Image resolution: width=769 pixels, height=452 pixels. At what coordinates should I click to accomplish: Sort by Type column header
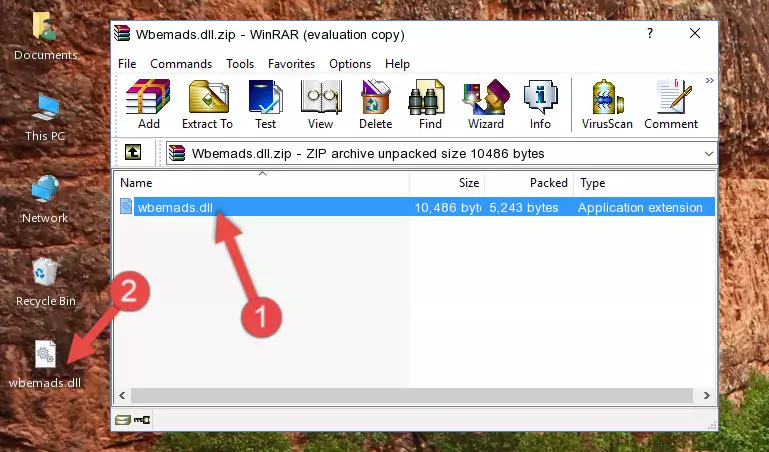click(x=644, y=183)
